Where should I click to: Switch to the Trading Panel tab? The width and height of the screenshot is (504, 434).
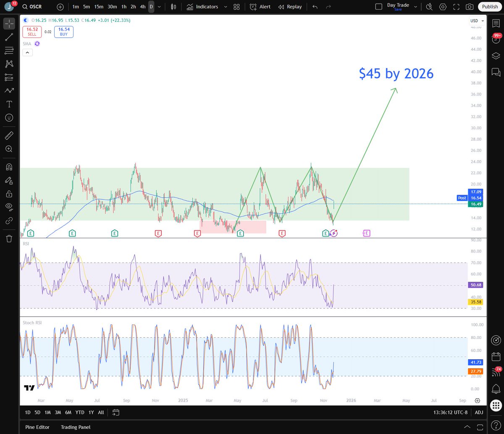point(76,427)
